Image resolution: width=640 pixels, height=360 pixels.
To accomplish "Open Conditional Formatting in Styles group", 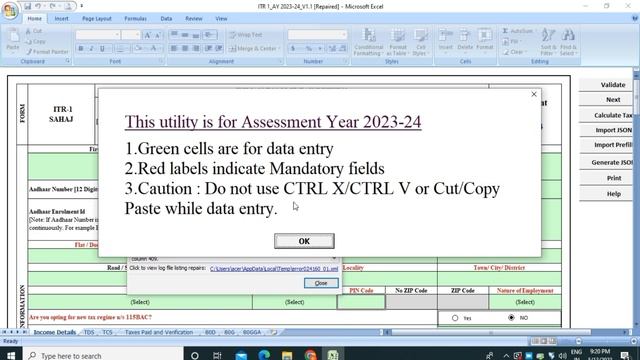I will tap(369, 42).
